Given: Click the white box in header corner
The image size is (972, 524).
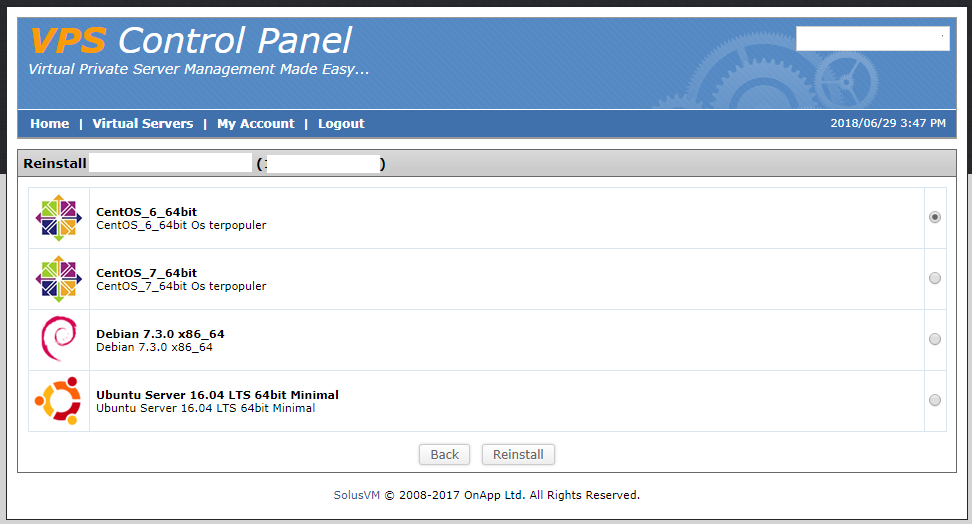Looking at the screenshot, I should tap(872, 39).
